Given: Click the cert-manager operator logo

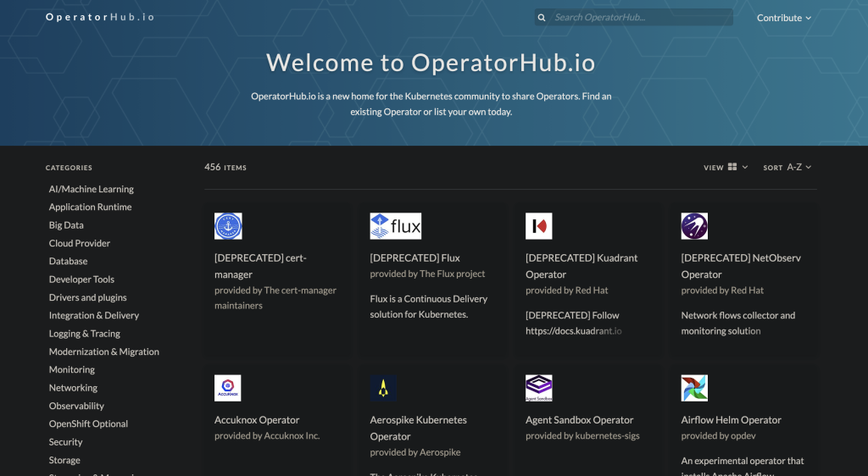Looking at the screenshot, I should pos(228,226).
